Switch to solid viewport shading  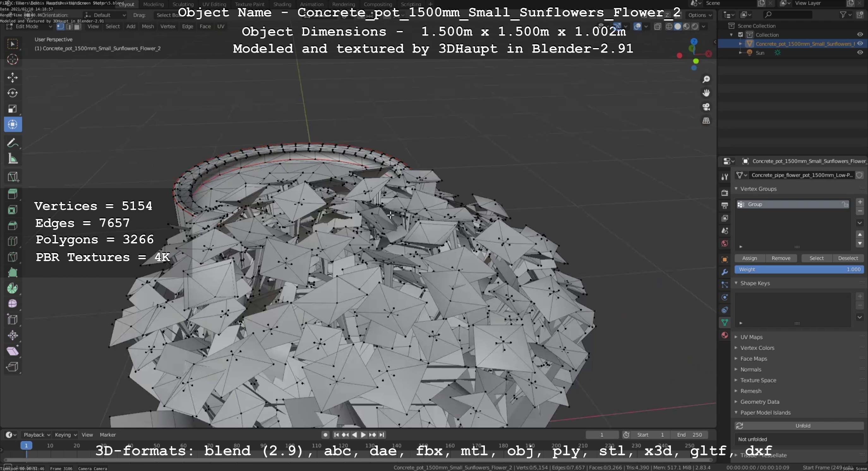pos(678,26)
